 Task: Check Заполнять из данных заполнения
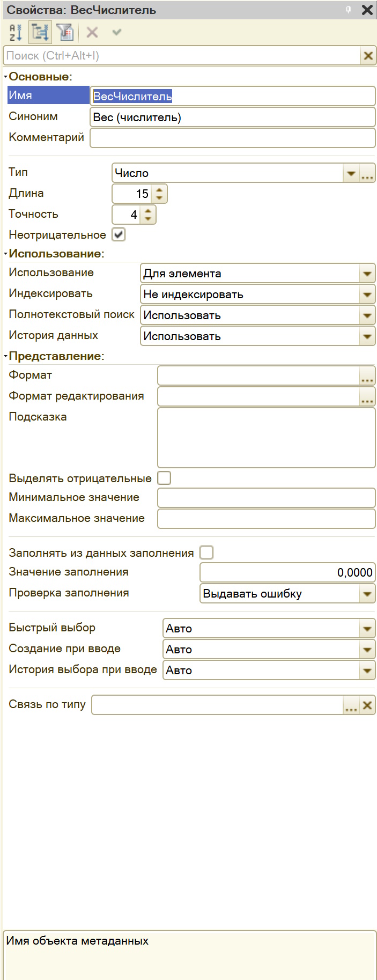[x=206, y=552]
